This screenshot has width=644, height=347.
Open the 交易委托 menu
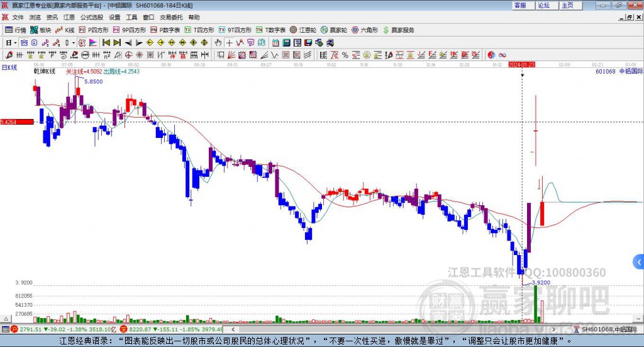pyautogui.click(x=171, y=17)
